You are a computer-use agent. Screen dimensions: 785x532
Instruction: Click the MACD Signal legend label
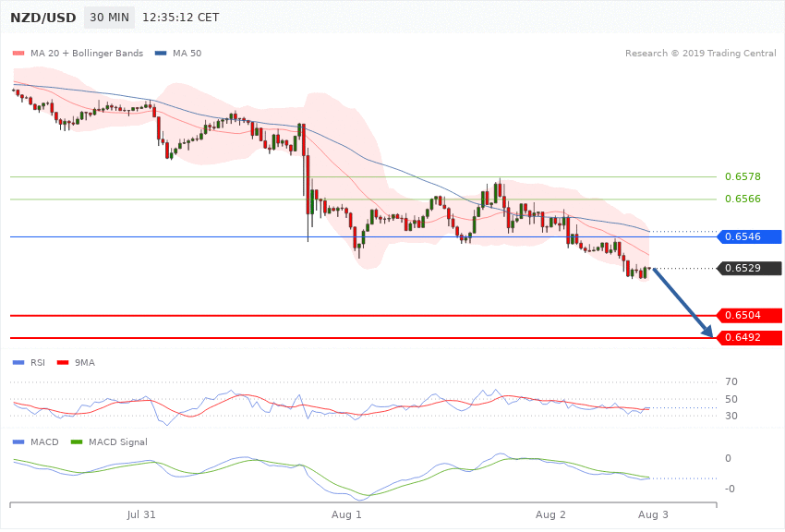[118, 441]
